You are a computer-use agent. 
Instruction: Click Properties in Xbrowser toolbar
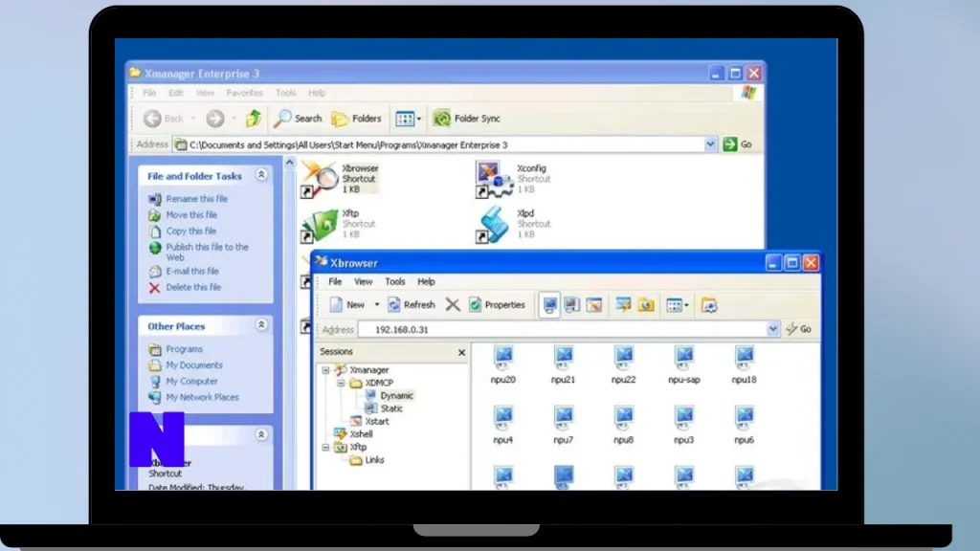[x=497, y=305]
